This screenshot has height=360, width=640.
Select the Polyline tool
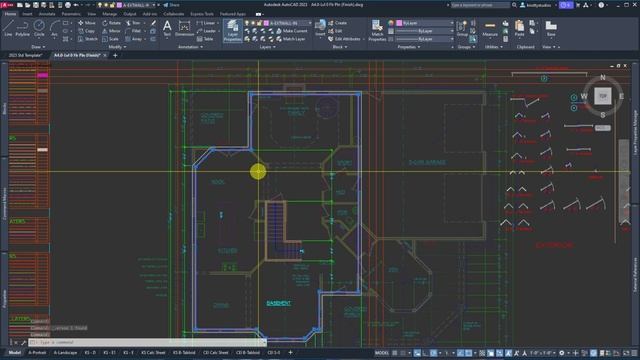click(22, 29)
